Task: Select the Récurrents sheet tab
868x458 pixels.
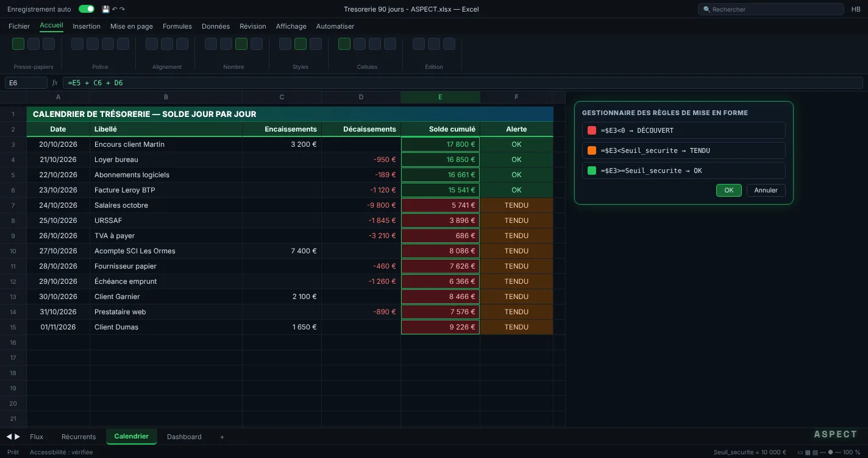Action: (79, 437)
